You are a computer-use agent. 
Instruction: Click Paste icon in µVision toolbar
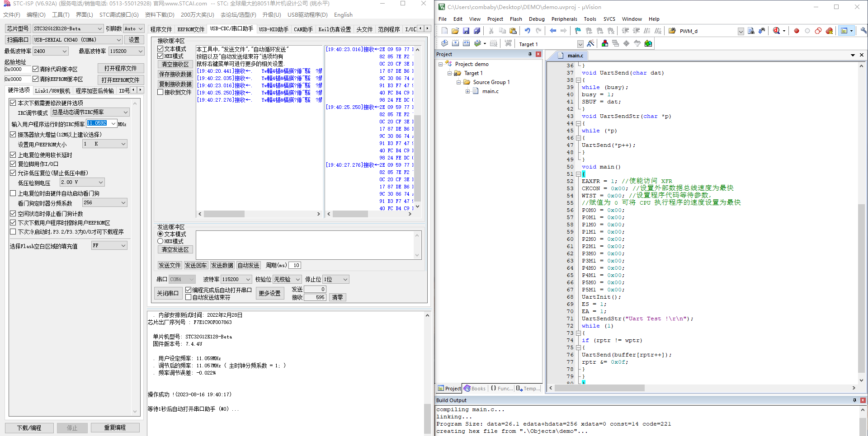tap(513, 31)
